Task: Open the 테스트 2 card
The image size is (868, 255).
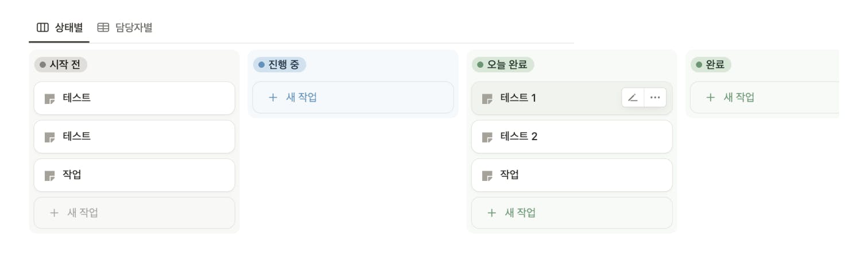Action: click(572, 137)
